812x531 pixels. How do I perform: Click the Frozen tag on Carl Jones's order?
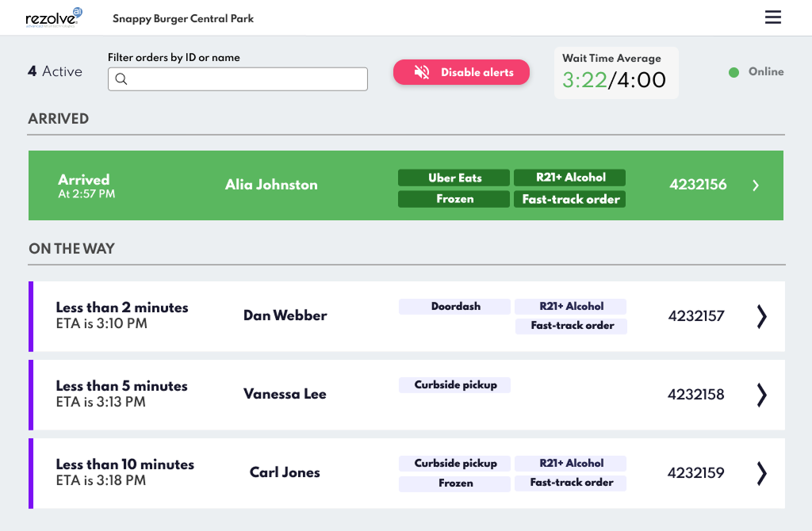click(x=455, y=483)
